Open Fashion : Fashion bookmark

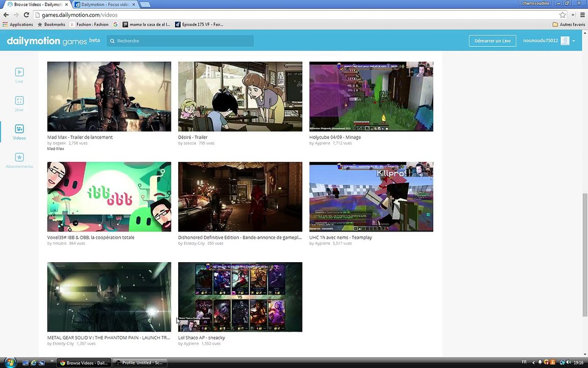pos(89,25)
